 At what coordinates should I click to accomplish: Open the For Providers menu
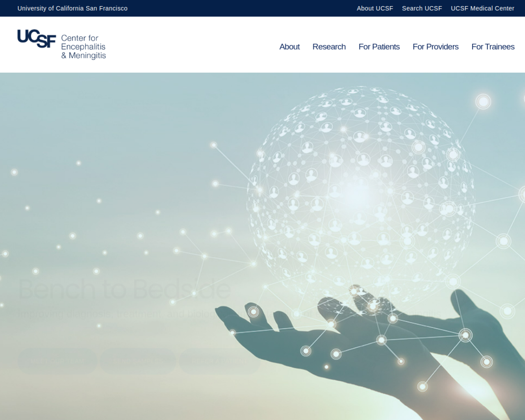pyautogui.click(x=435, y=47)
